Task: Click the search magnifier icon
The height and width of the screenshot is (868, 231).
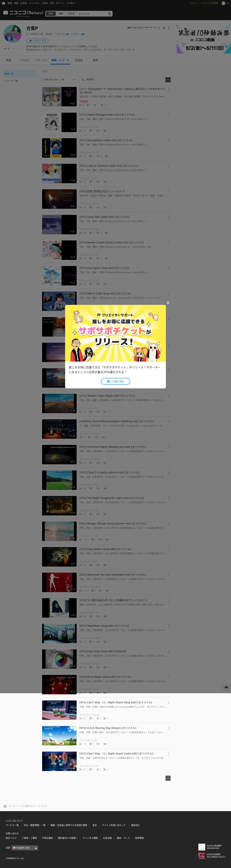Action: (x=109, y=14)
